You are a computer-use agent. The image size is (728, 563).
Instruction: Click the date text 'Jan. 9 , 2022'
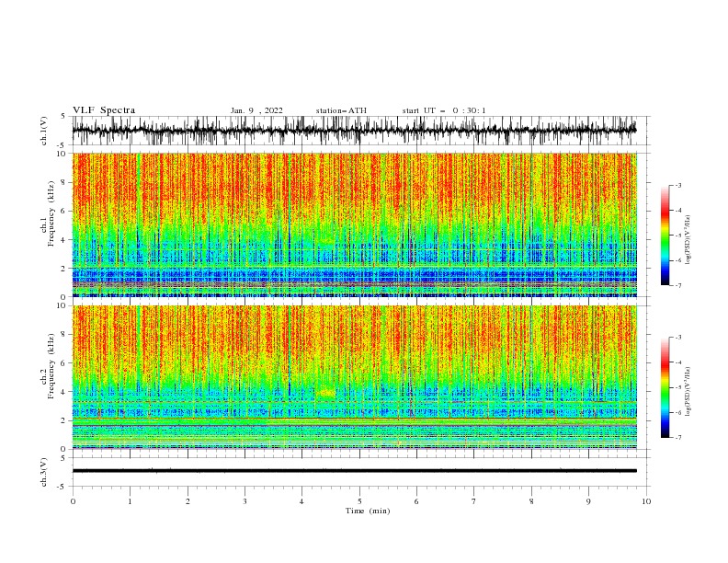point(256,110)
